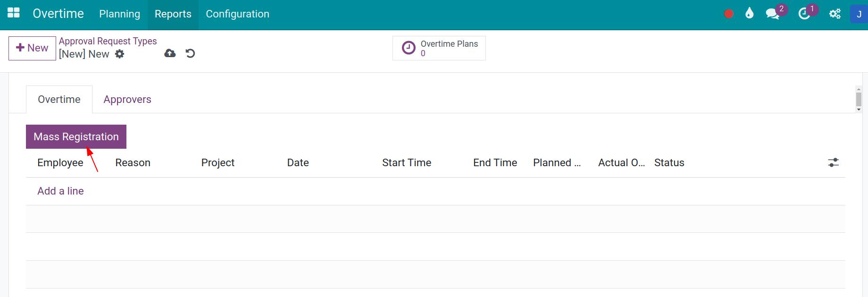Open the record actions gear icon
The width and height of the screenshot is (868, 297).
click(120, 54)
